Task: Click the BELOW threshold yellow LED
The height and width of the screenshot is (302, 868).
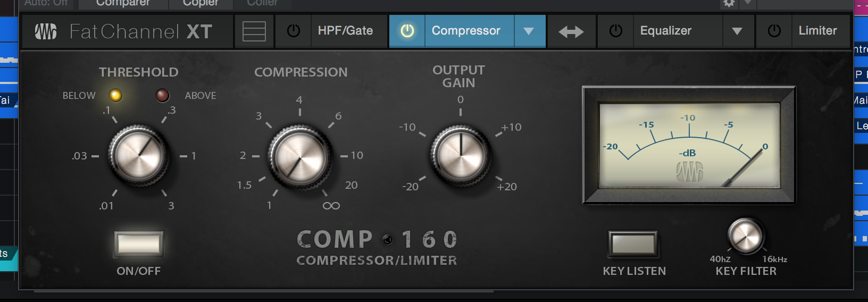Action: click(115, 95)
